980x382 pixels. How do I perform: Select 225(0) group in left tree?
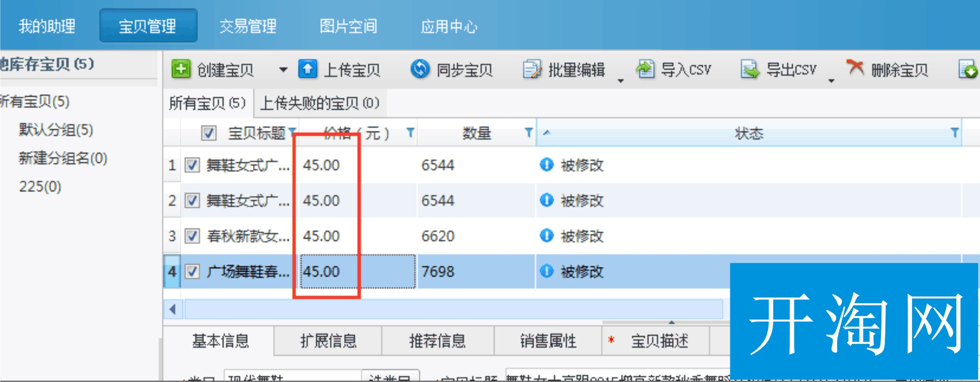(x=40, y=187)
